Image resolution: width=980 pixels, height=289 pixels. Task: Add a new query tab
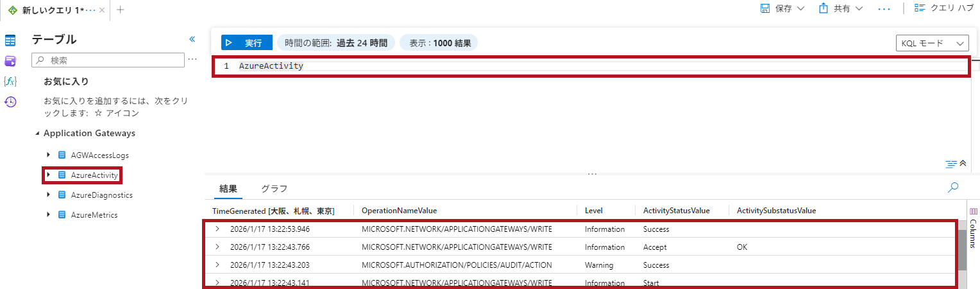pos(121,10)
